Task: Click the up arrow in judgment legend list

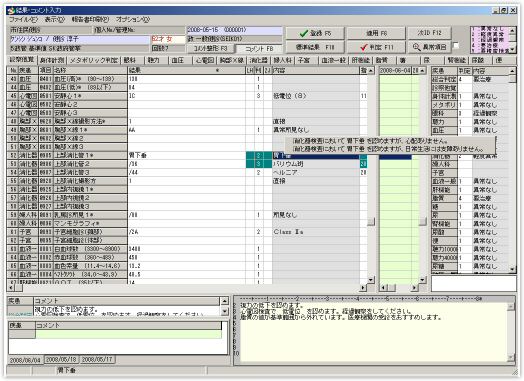Action: pos(512,30)
